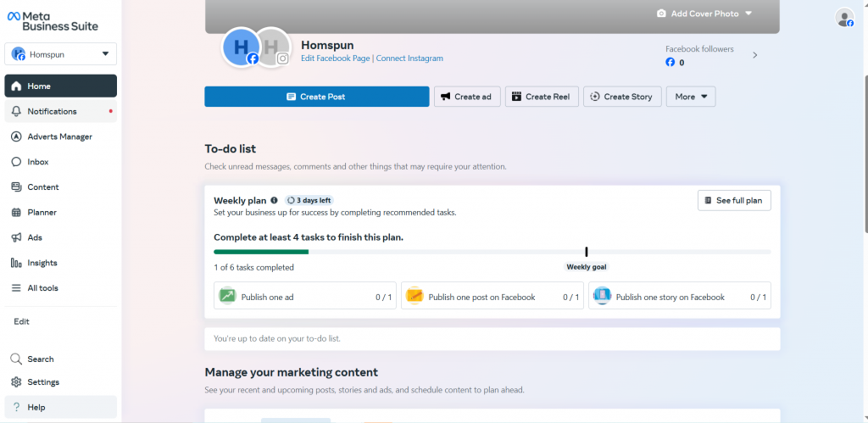Click Edit Facebook Page link
Image resolution: width=868 pixels, height=423 pixels.
coord(336,58)
